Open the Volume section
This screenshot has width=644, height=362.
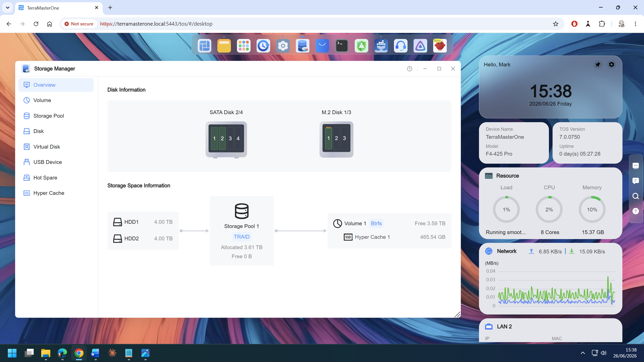tap(56, 100)
